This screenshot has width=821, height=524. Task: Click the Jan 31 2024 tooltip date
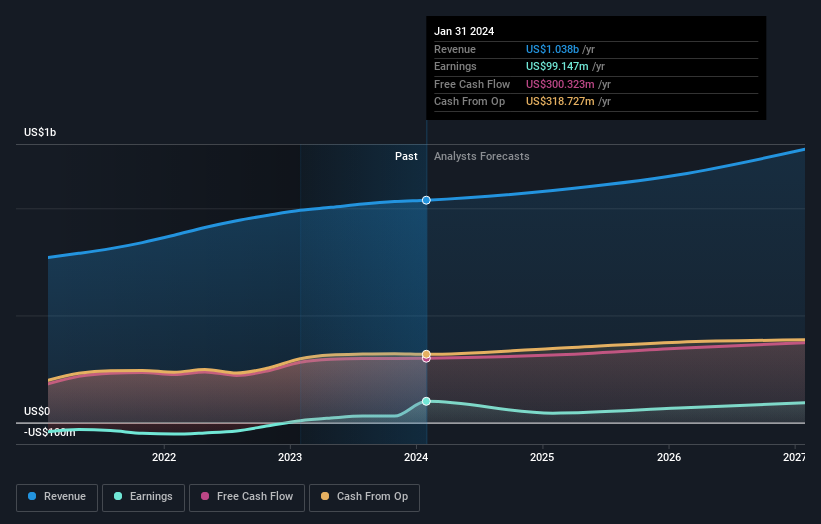click(x=464, y=31)
